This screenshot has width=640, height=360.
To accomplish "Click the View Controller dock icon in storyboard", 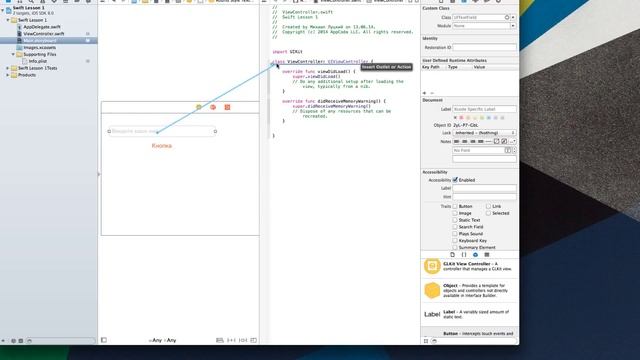I will [x=199, y=107].
